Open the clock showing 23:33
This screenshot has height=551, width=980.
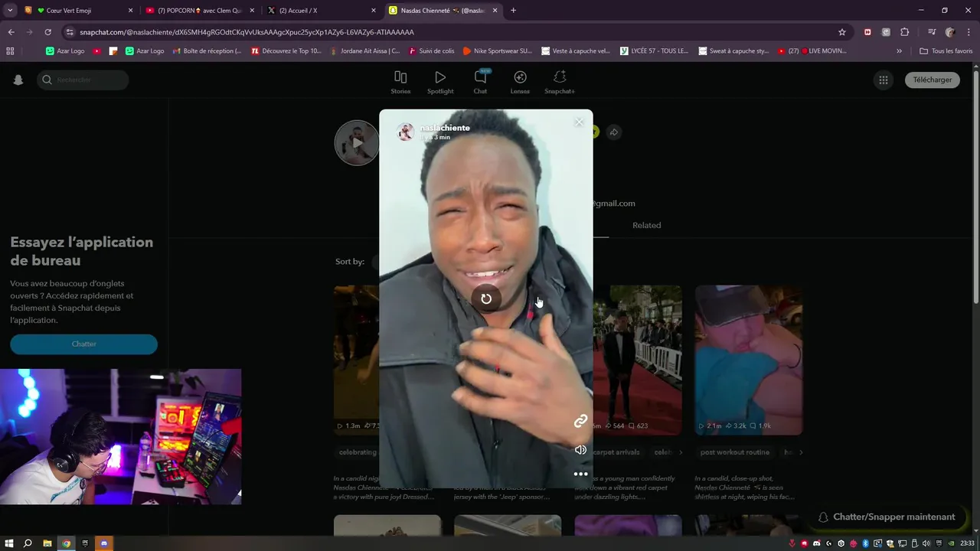pos(968,543)
